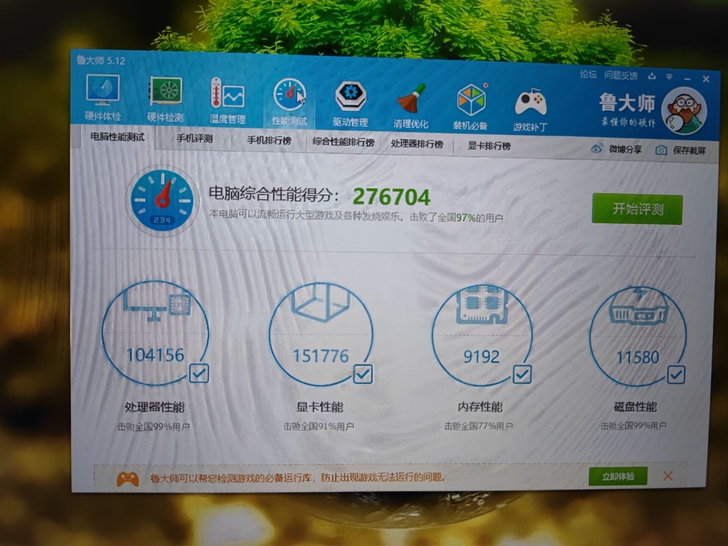Switch to the 电脑性能测试 tab
Screen dimensions: 728x546
pos(117,136)
